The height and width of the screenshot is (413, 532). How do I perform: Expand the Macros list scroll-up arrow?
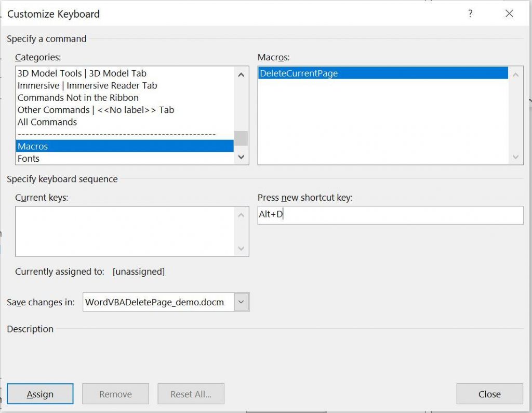[515, 74]
